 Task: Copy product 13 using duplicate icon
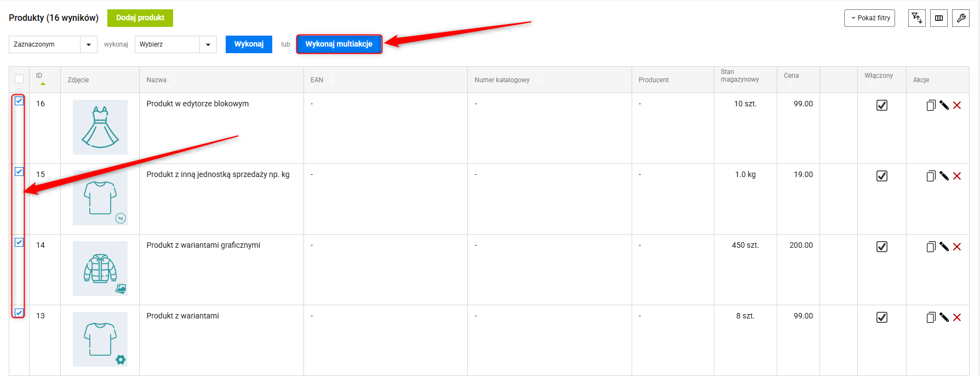(931, 317)
